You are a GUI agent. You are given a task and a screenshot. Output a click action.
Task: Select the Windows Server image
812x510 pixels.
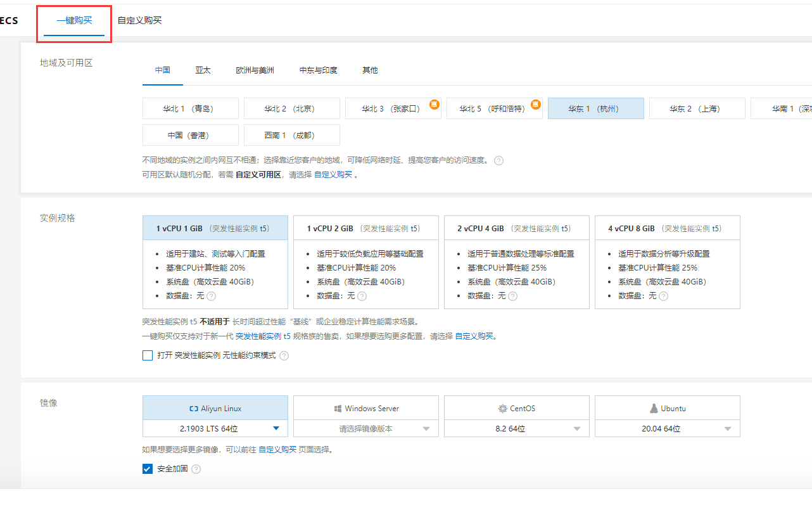click(x=366, y=409)
